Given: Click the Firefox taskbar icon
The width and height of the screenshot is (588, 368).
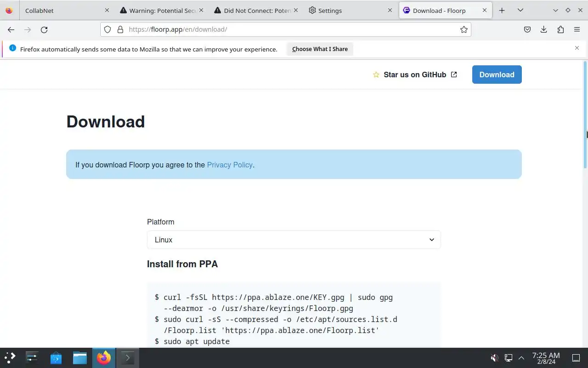Looking at the screenshot, I should pyautogui.click(x=104, y=357).
